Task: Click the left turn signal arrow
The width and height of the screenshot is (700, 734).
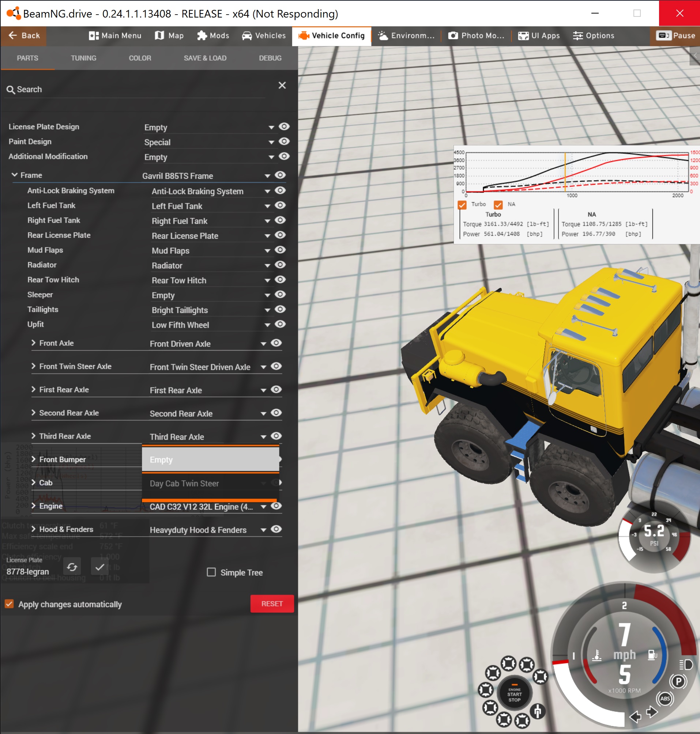Action: (x=635, y=716)
